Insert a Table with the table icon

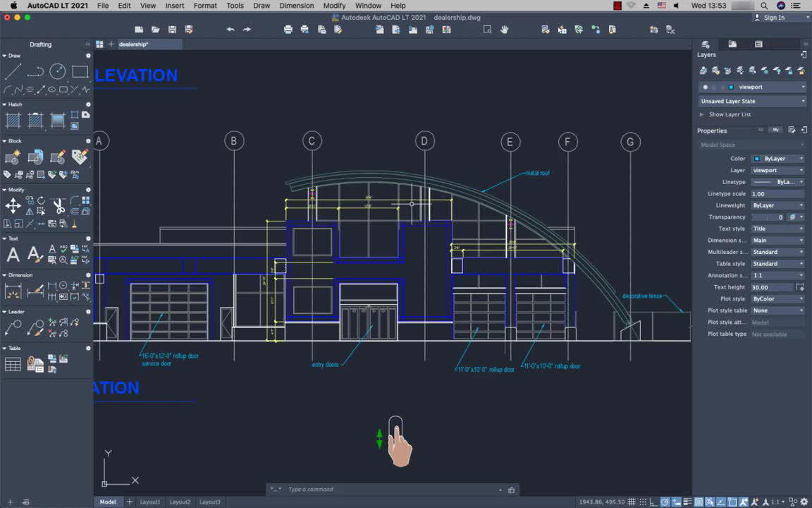point(13,364)
